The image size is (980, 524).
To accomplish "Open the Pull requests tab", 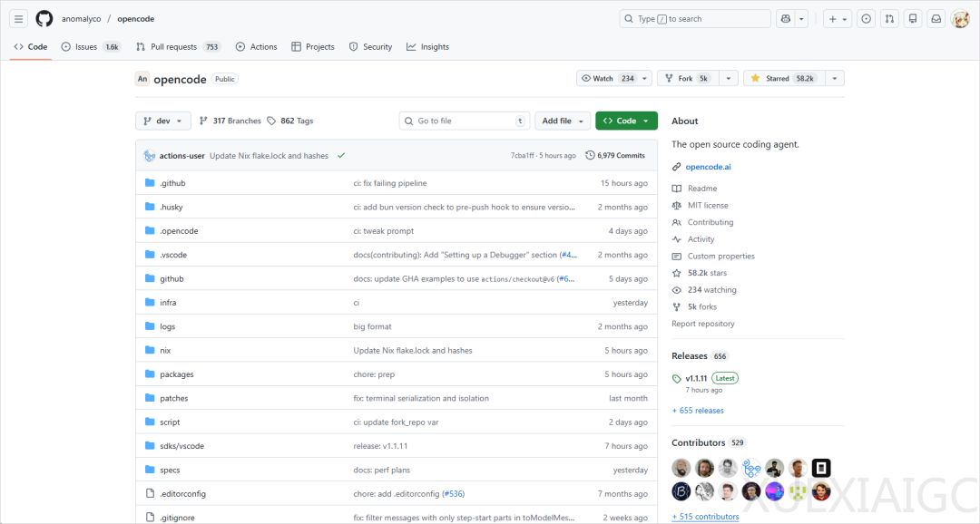I will [x=172, y=47].
